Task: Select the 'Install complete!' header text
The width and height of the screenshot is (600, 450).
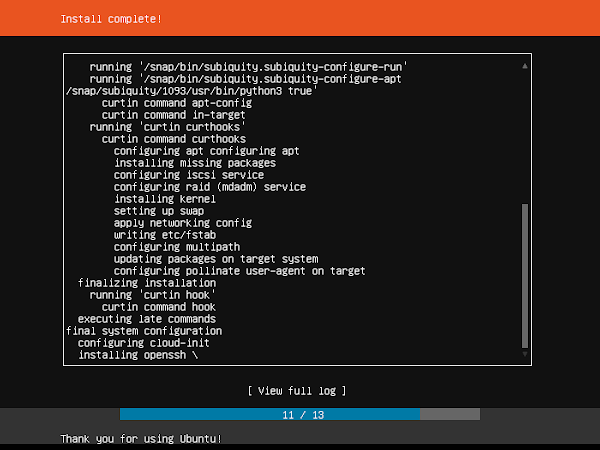Action: (x=111, y=19)
